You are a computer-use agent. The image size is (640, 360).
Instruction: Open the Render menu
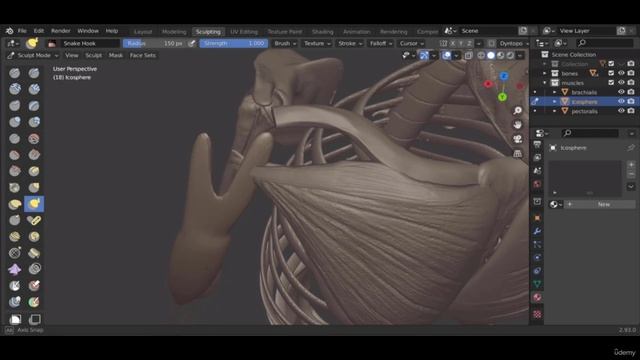click(60, 31)
